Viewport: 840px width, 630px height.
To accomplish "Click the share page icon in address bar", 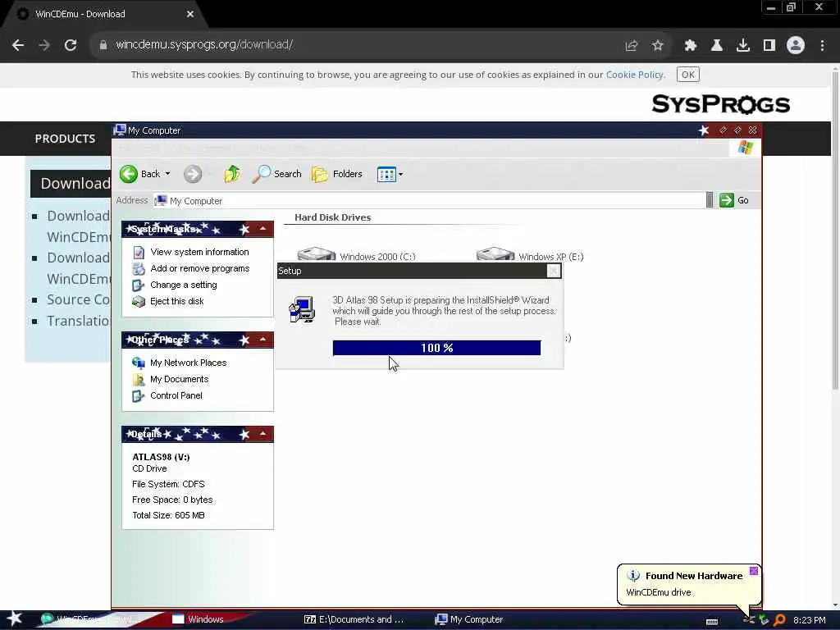I will (x=632, y=46).
